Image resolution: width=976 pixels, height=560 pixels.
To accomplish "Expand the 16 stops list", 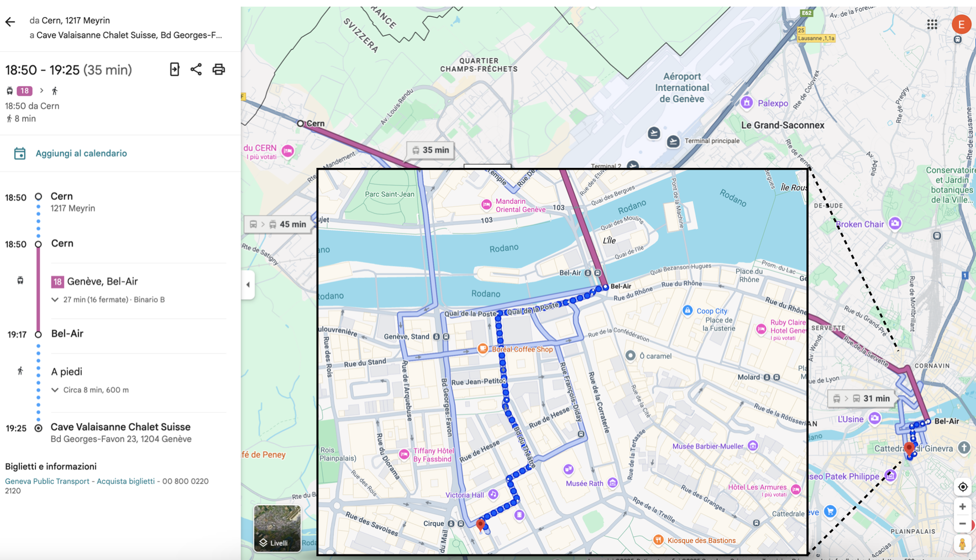I will (x=55, y=300).
